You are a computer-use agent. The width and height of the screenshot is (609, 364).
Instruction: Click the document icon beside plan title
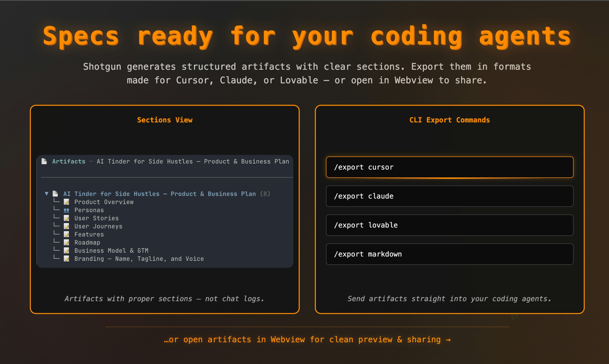coord(55,194)
